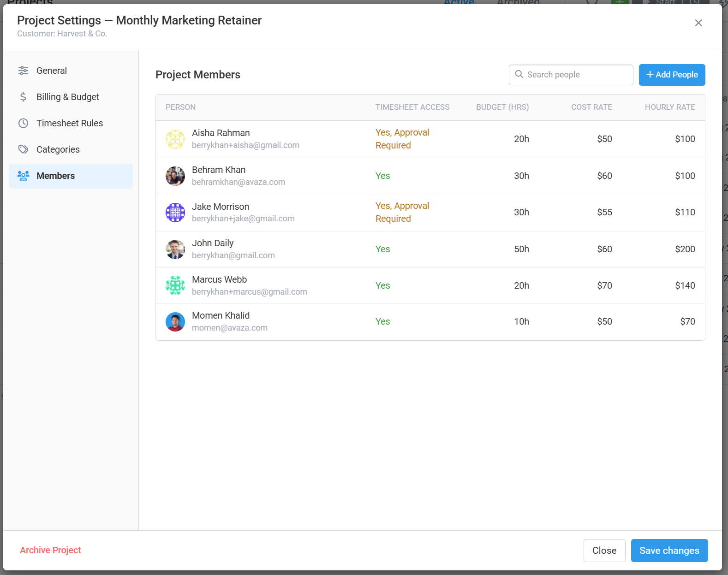Click the PERSON column header
The image size is (728, 575).
click(x=180, y=107)
